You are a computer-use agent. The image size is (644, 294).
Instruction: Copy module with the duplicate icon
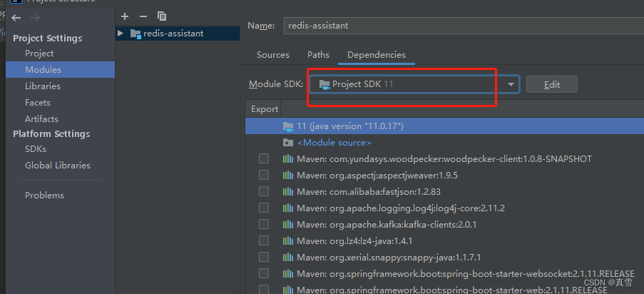tap(162, 16)
